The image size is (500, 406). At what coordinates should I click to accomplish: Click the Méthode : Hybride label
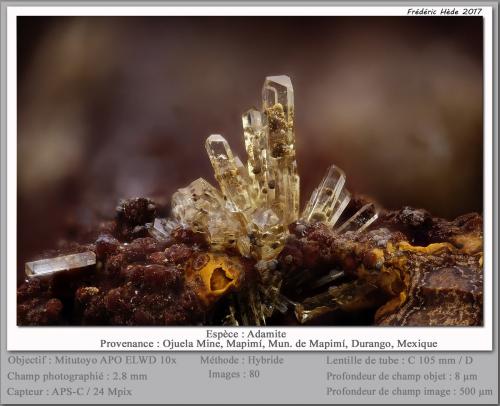click(x=242, y=360)
